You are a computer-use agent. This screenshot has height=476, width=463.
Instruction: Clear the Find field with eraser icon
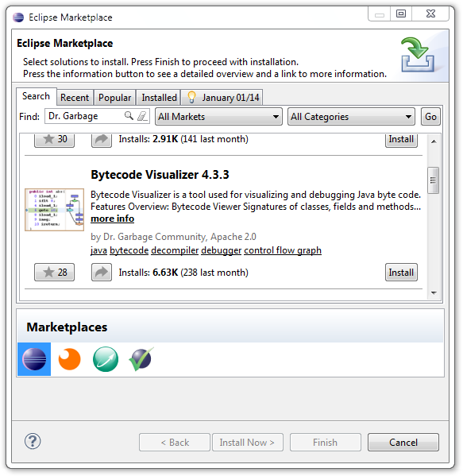pos(142,116)
